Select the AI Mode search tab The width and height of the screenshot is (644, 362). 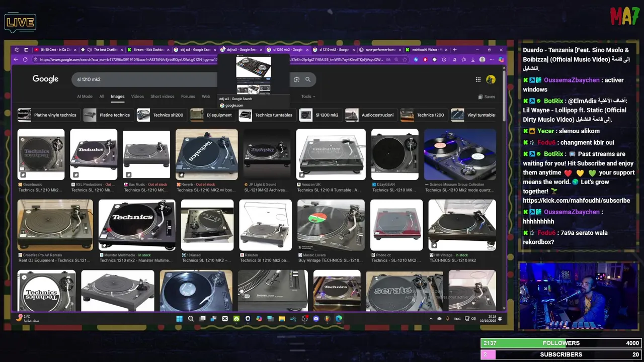(85, 97)
